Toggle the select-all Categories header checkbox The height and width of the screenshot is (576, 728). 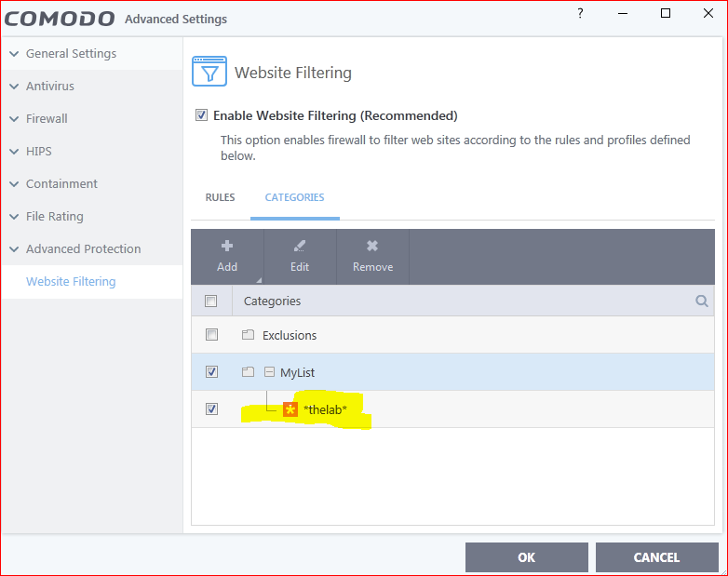[210, 301]
